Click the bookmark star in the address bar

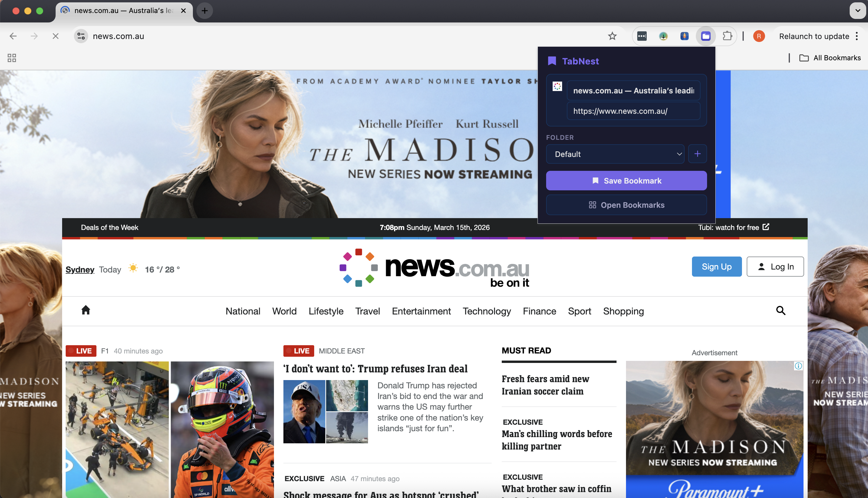[x=612, y=36]
